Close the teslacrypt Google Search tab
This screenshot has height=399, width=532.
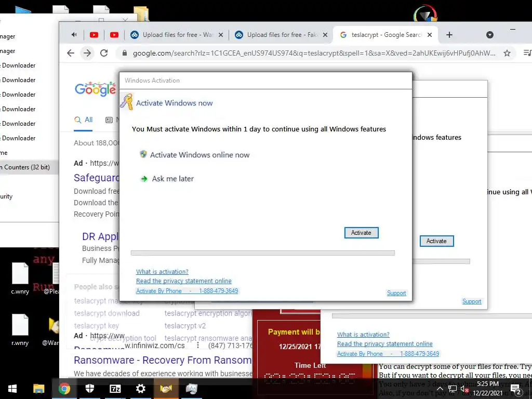430,35
